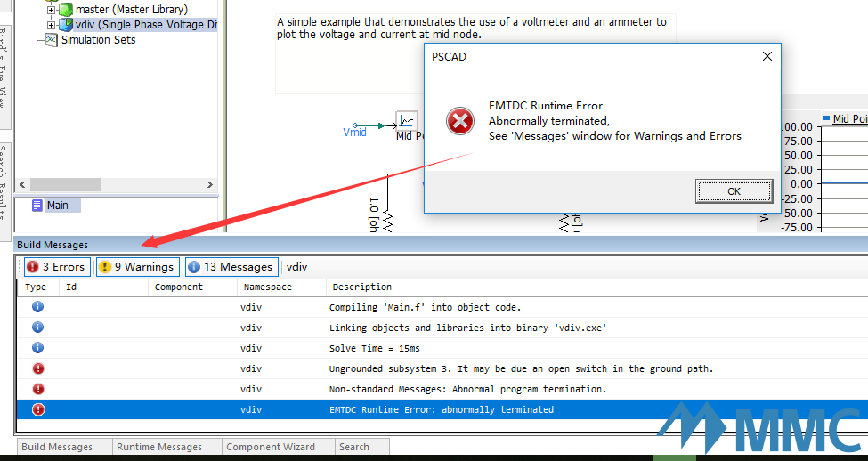Viewport: 868px width, 461px height.
Task: Click the Mid Point graph legend entry
Action: click(x=850, y=118)
